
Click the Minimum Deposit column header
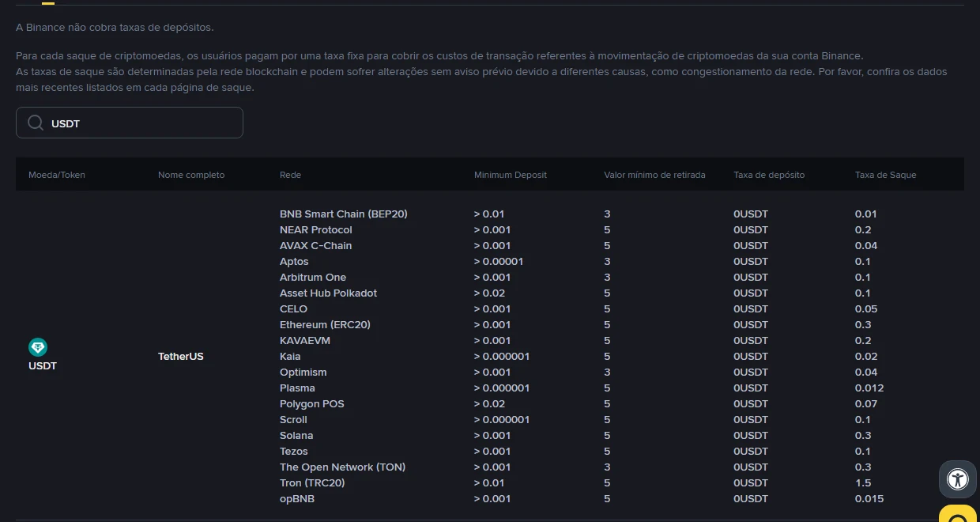tap(511, 175)
